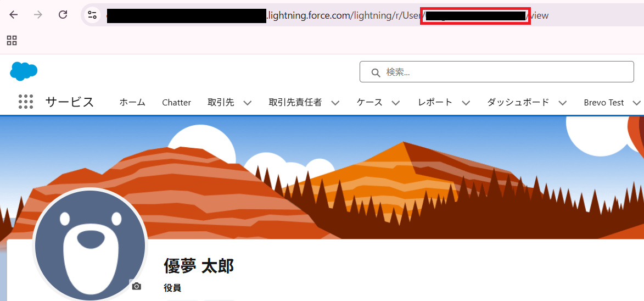
Task: Click the Salesforce cloud logo
Action: pos(24,71)
